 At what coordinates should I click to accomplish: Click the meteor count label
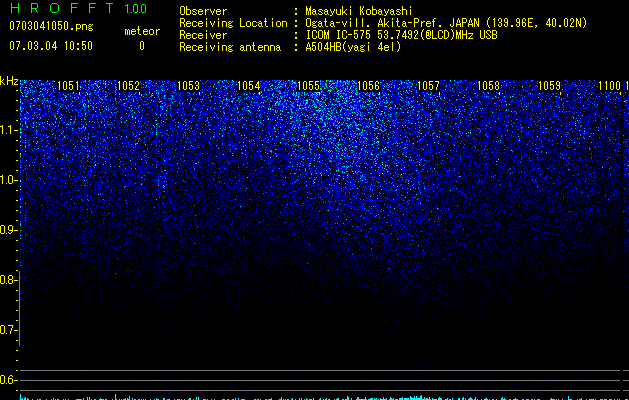(x=142, y=31)
